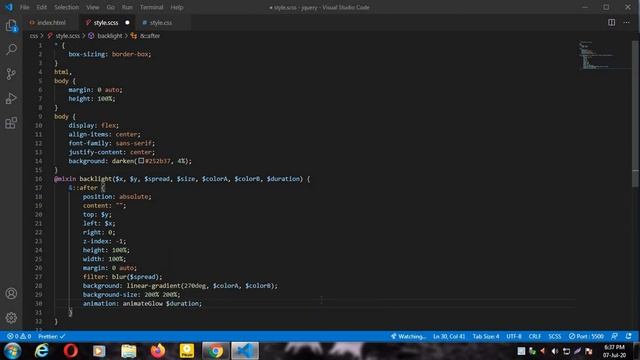Viewport: 640px width, 360px height.
Task: Click the #252b37 color swatch on line 14
Action: pyautogui.click(x=141, y=161)
